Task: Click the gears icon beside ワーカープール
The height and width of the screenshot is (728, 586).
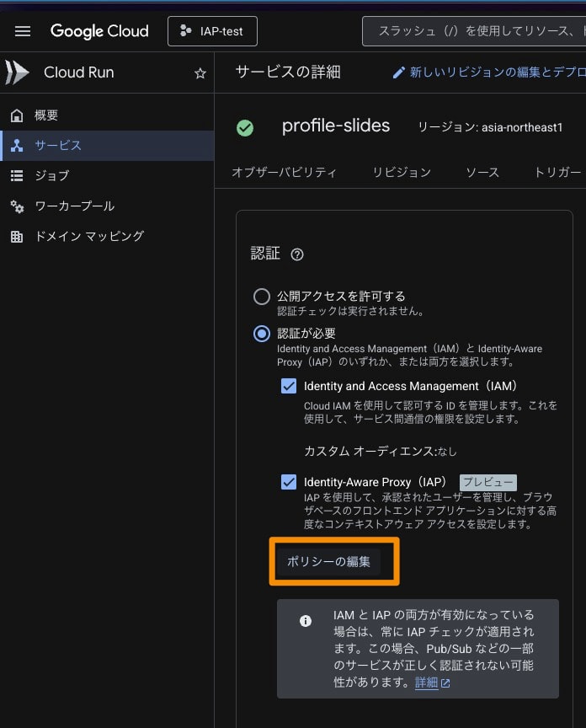Action: pyautogui.click(x=17, y=206)
